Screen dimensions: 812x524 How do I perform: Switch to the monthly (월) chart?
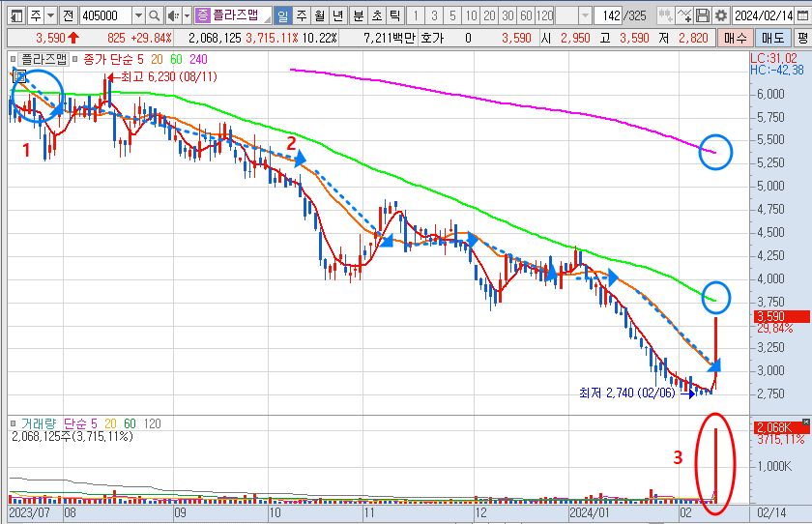320,16
